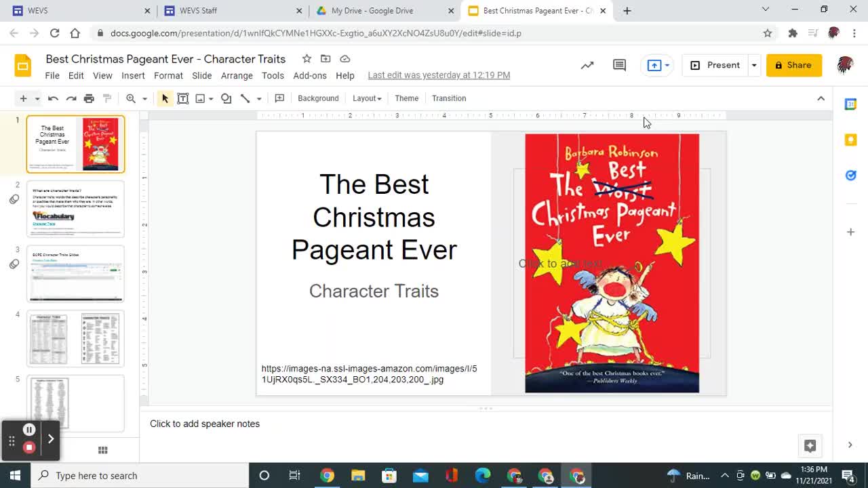The height and width of the screenshot is (488, 868).
Task: Open Google Keep side panel icon
Action: click(850, 140)
